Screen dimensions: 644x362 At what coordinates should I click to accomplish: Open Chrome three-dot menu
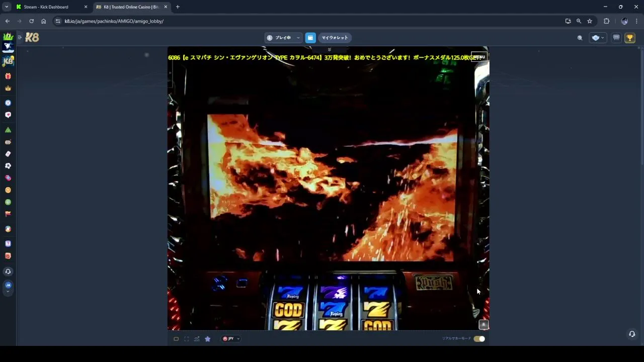pos(636,21)
